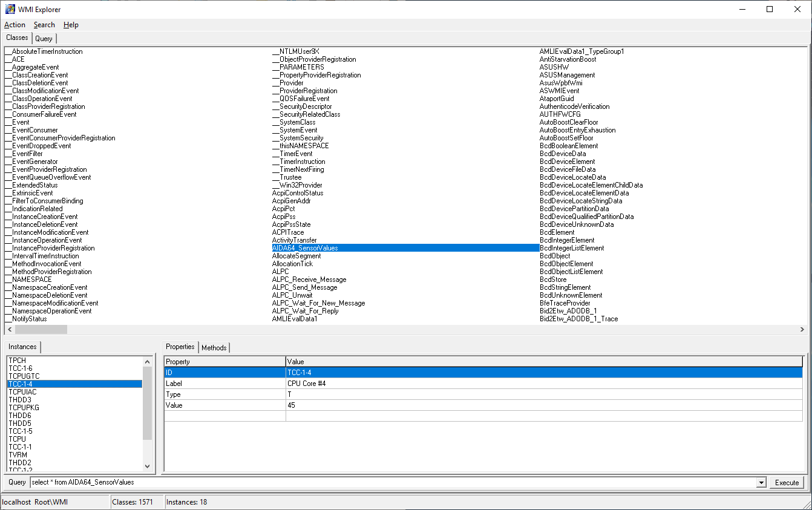Select the TCPUPKG instance
The width and height of the screenshot is (812, 510).
24,408
